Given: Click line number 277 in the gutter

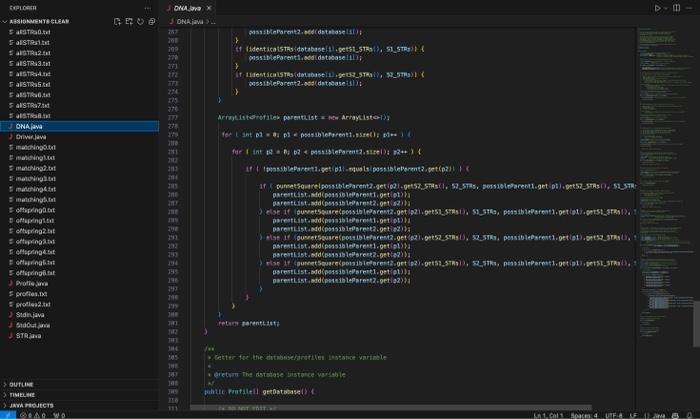Looking at the screenshot, I should coord(173,118).
